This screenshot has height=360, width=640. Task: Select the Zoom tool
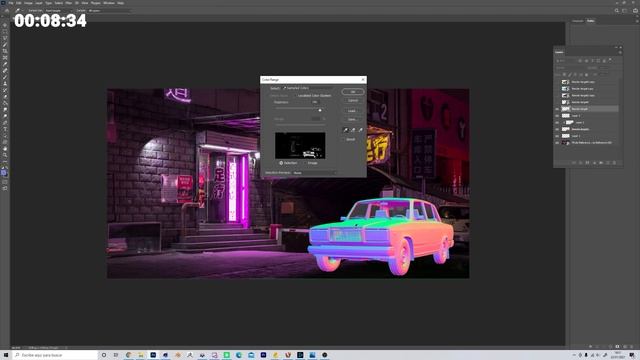(5, 156)
